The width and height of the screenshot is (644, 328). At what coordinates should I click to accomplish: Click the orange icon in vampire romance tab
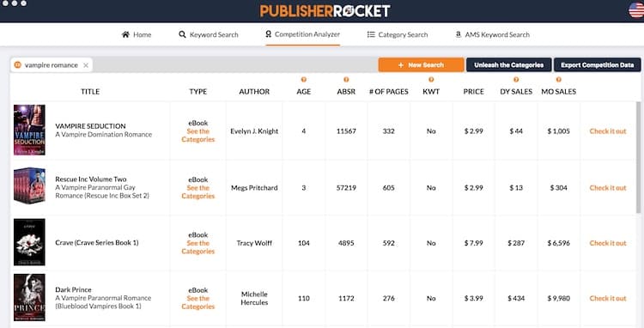point(18,65)
